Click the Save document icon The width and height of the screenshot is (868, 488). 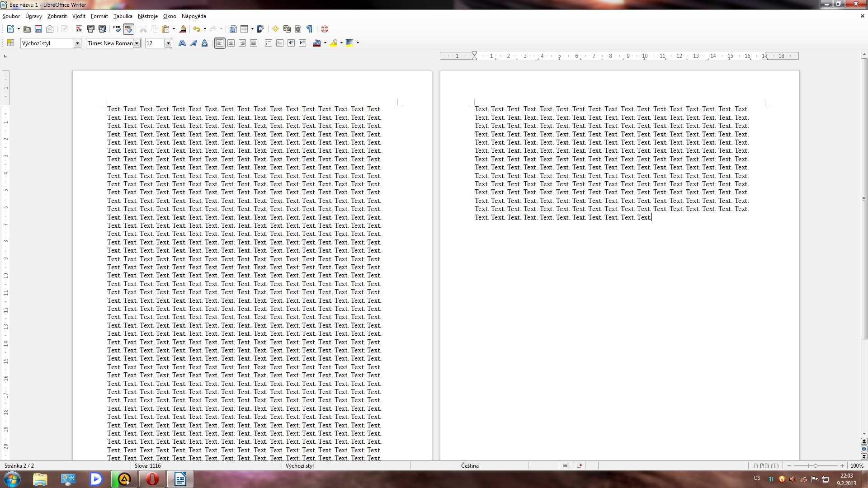point(38,29)
